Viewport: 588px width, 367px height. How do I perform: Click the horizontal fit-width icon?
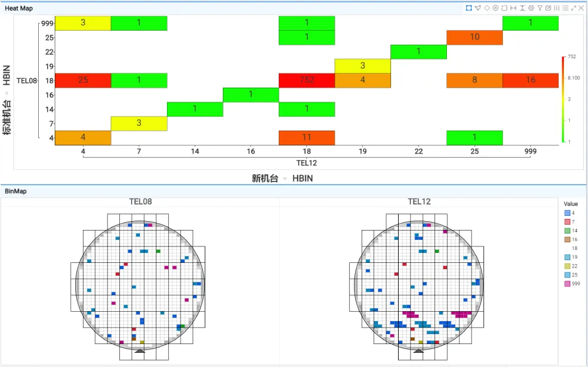click(x=513, y=8)
